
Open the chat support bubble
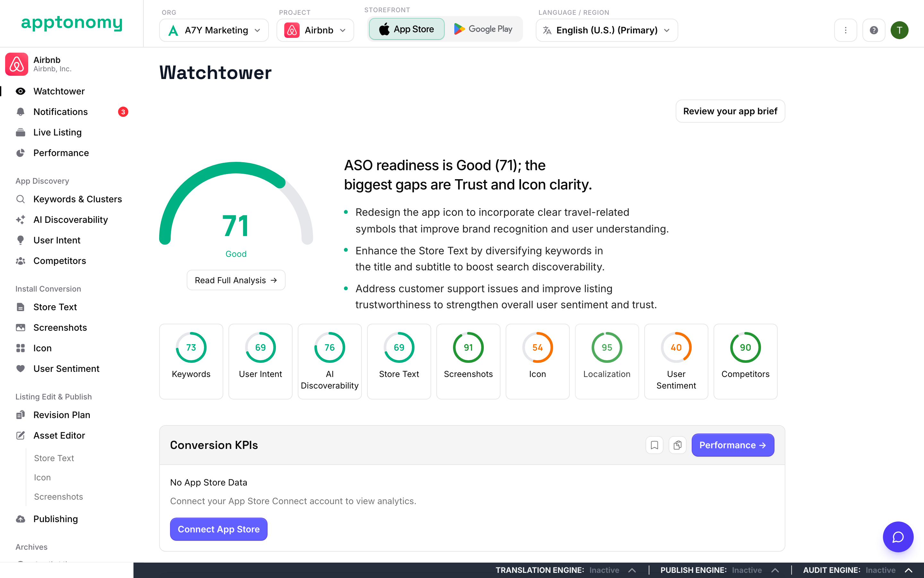[898, 537]
